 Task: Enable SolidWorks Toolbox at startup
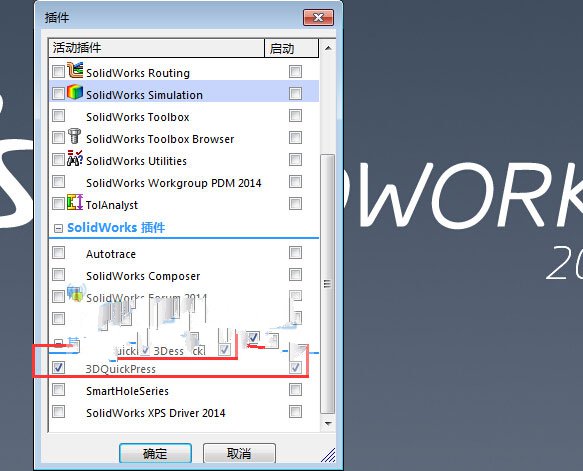pos(295,116)
